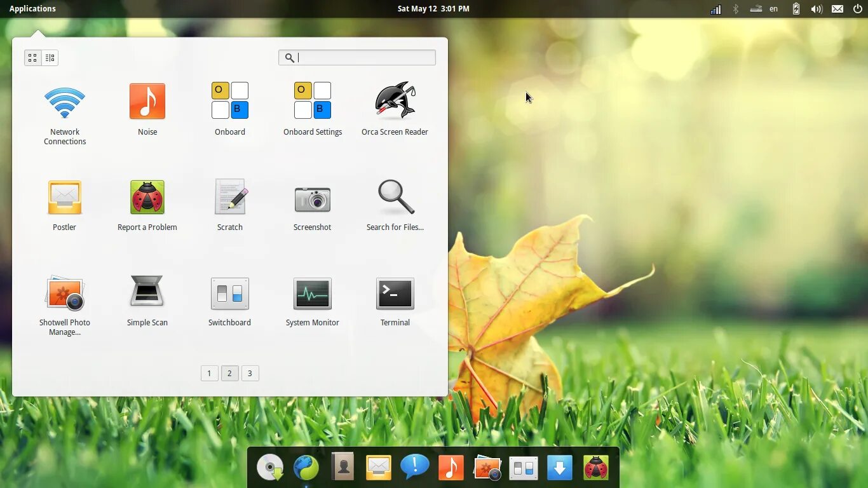Image resolution: width=868 pixels, height=488 pixels.
Task: Go to launcher page 3
Action: tap(250, 373)
